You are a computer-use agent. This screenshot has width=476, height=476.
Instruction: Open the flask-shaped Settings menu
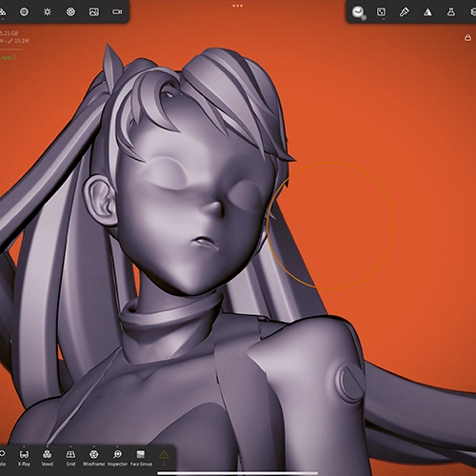451,12
